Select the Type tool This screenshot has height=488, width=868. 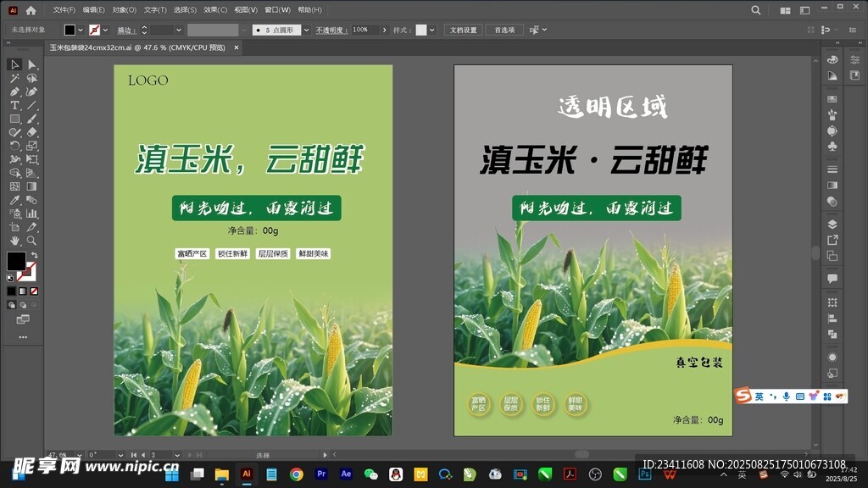14,105
